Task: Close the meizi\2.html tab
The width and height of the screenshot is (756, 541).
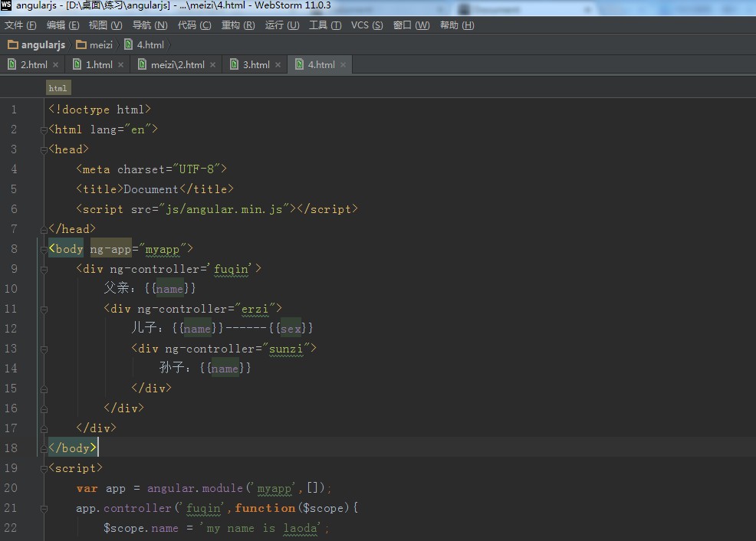Action: pyautogui.click(x=212, y=64)
